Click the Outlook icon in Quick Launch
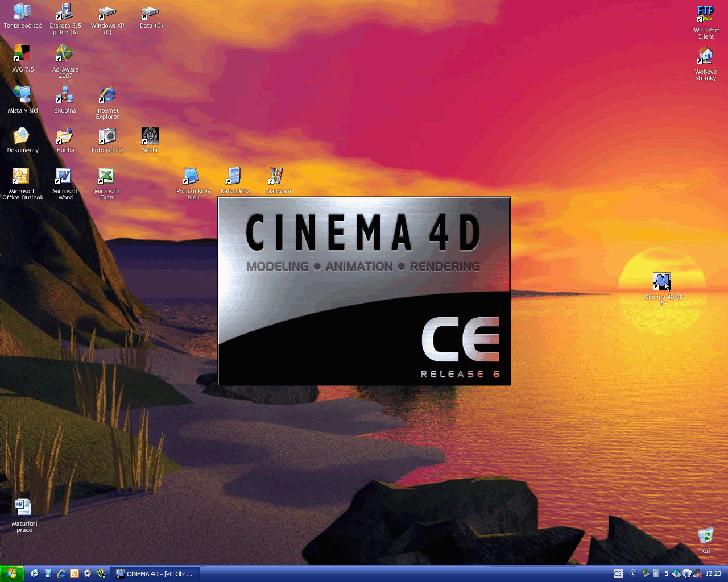Image resolution: width=728 pixels, height=582 pixels. [x=75, y=573]
